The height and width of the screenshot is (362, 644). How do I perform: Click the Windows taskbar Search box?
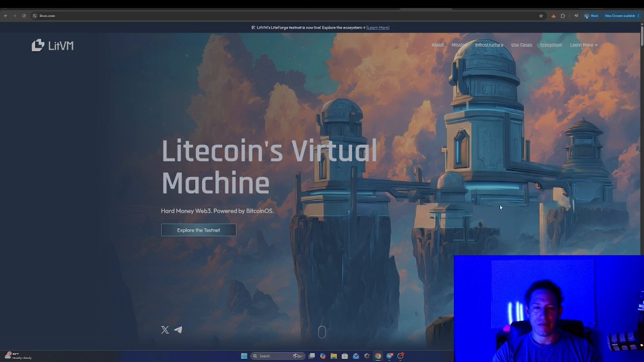278,356
